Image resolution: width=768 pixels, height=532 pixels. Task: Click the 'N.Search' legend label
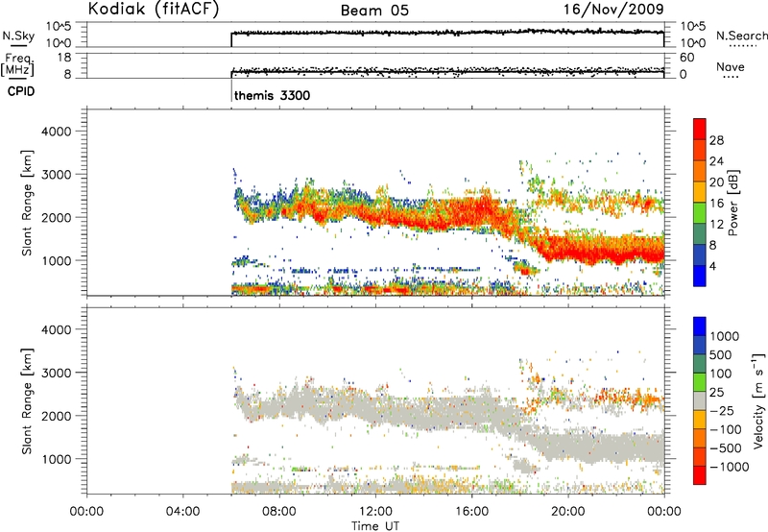click(741, 36)
